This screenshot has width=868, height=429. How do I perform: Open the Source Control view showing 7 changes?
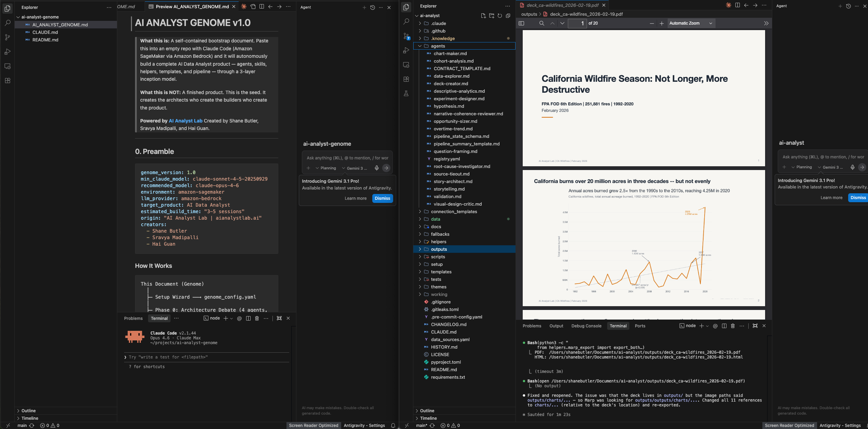[406, 36]
